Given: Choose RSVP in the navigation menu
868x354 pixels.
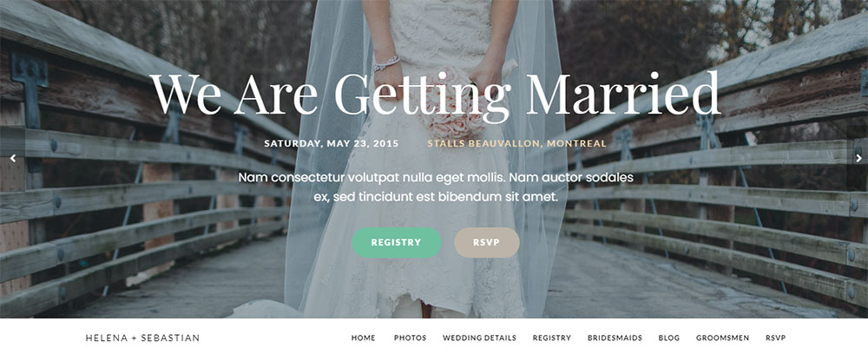Looking at the screenshot, I should pos(775,338).
